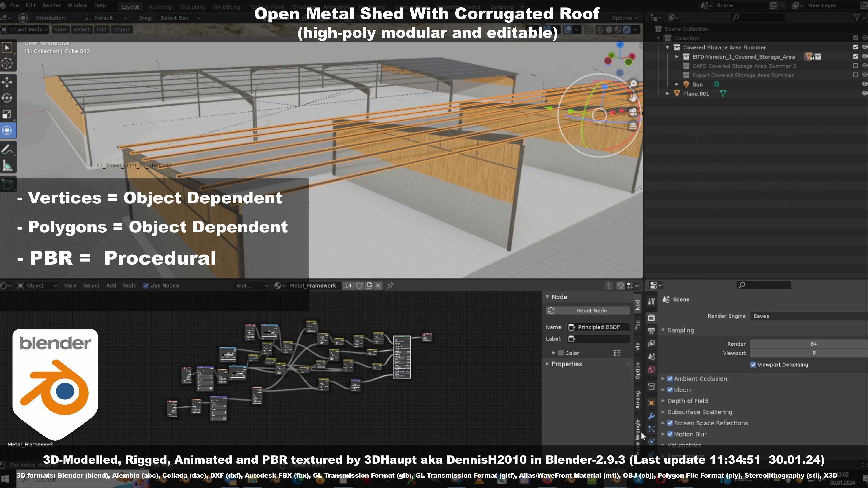Open the Render menu

52,5
